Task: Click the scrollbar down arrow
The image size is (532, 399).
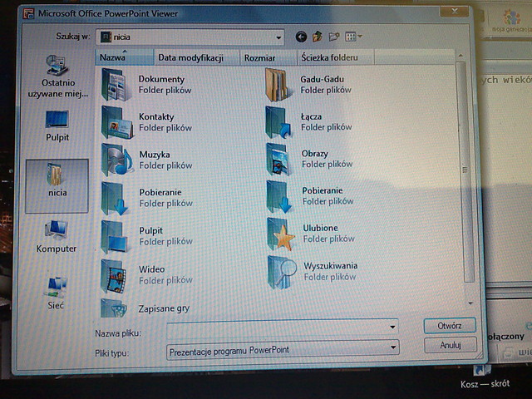Action: (x=470, y=303)
